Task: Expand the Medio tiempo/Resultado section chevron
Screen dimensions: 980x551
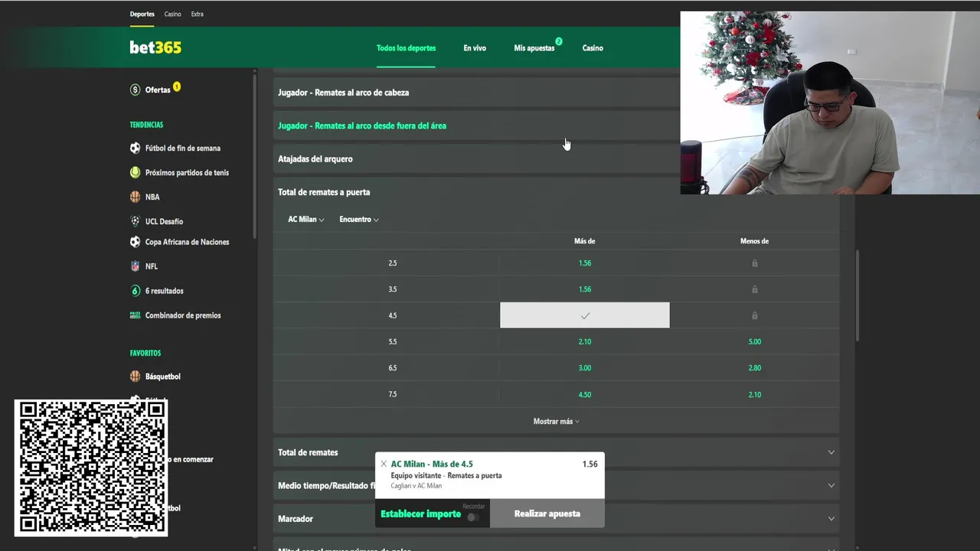Action: [831, 485]
